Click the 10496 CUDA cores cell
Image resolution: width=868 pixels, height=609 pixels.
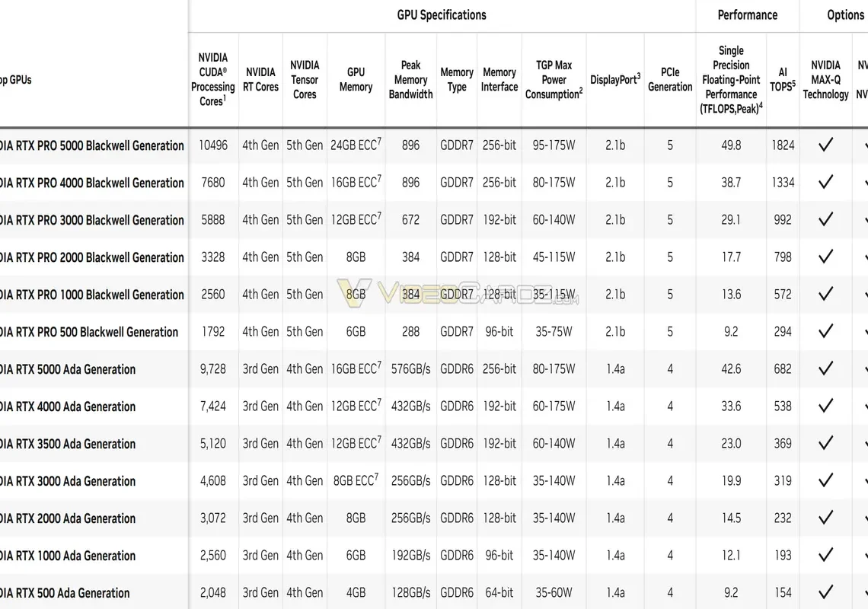pos(213,145)
